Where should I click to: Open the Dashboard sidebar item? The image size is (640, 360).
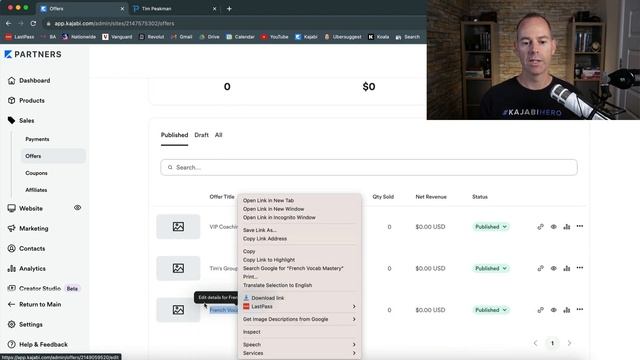(29, 80)
